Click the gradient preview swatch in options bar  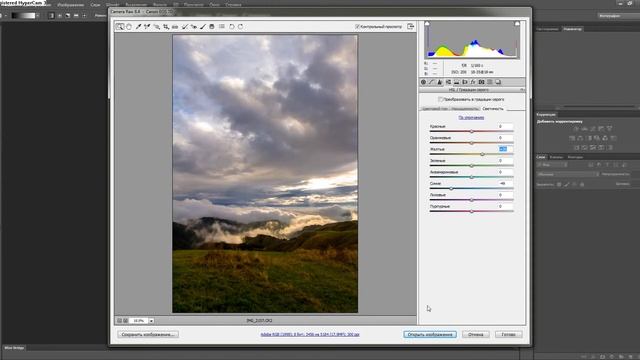[23, 16]
